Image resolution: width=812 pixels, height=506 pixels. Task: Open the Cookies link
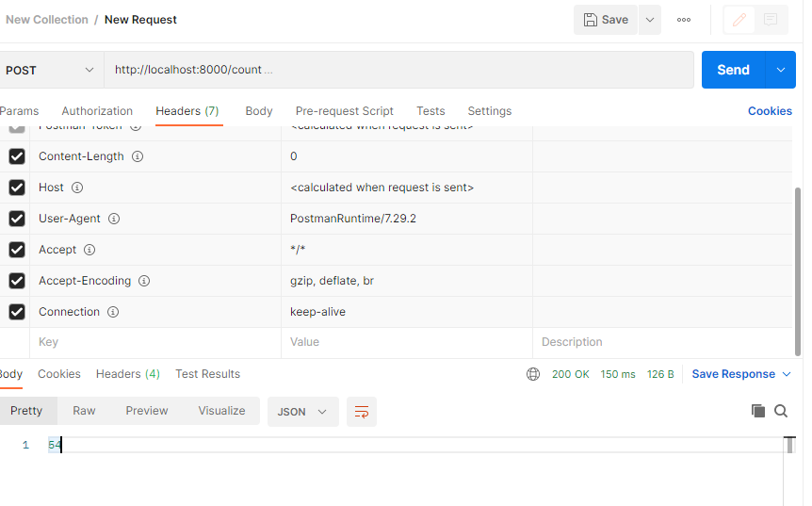click(x=770, y=111)
